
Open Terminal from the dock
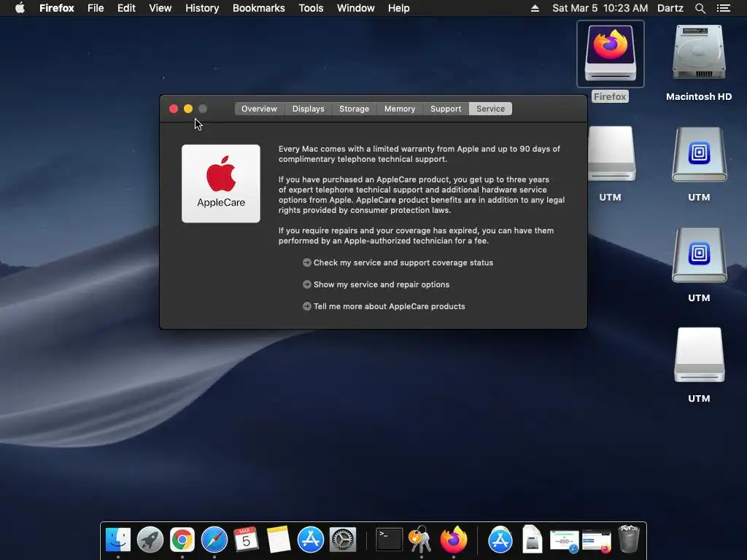point(390,540)
